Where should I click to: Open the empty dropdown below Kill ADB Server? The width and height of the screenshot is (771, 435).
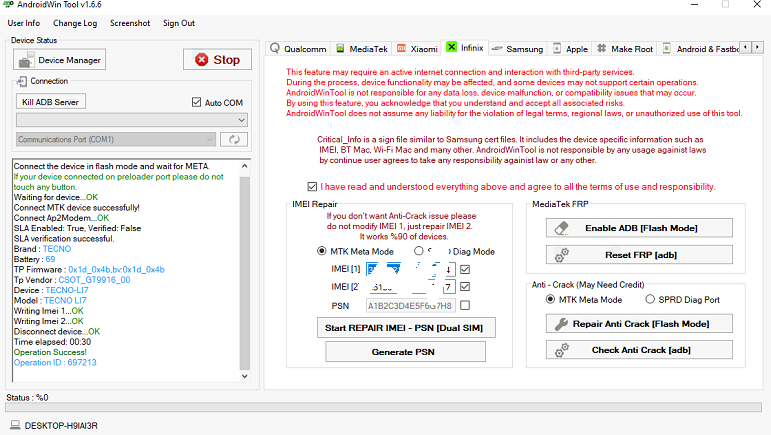click(x=132, y=120)
